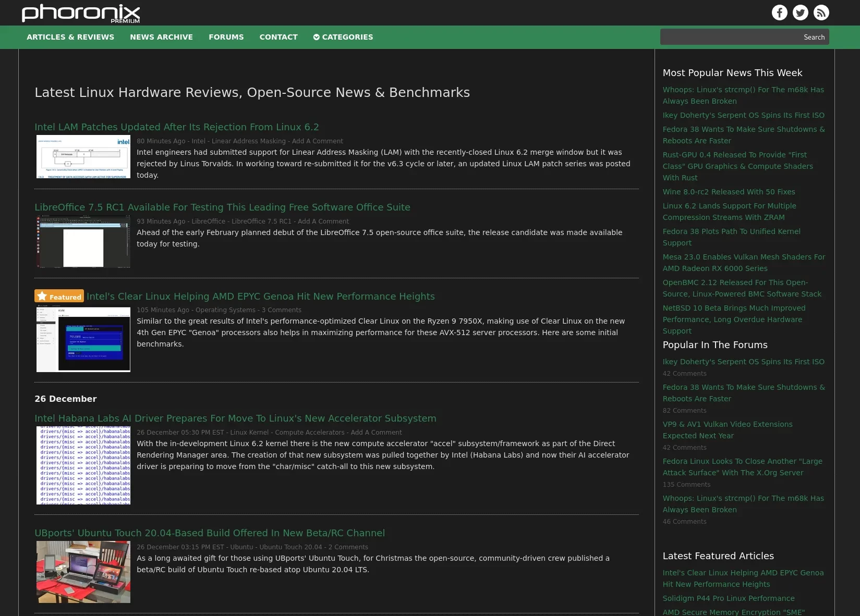Click the Search button
860x616 pixels.
coord(814,37)
